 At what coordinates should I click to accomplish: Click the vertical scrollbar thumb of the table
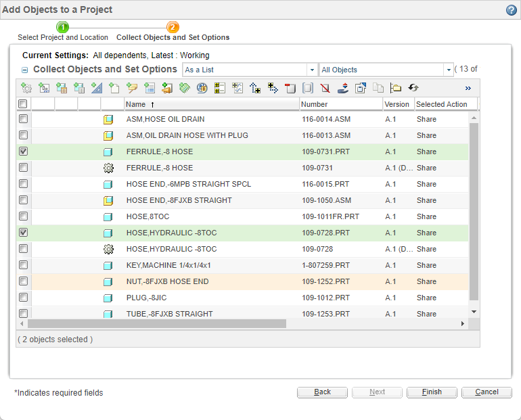click(474, 212)
